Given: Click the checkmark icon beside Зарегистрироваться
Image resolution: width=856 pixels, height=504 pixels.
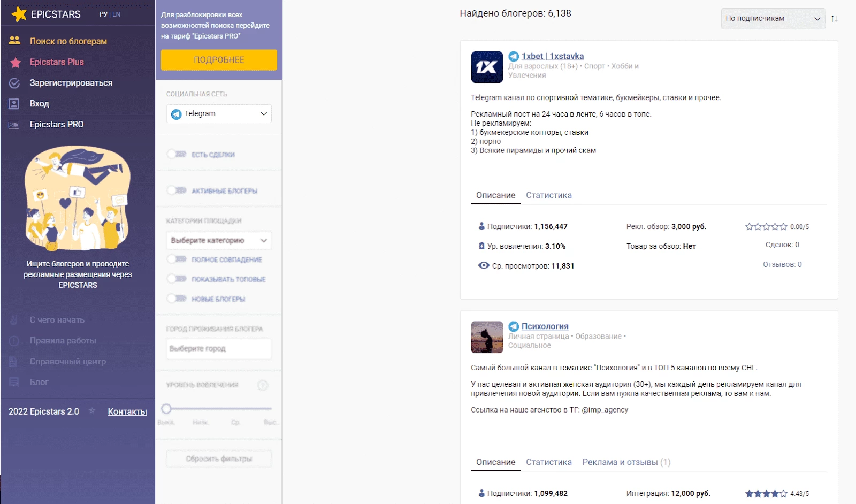Looking at the screenshot, I should tap(14, 83).
